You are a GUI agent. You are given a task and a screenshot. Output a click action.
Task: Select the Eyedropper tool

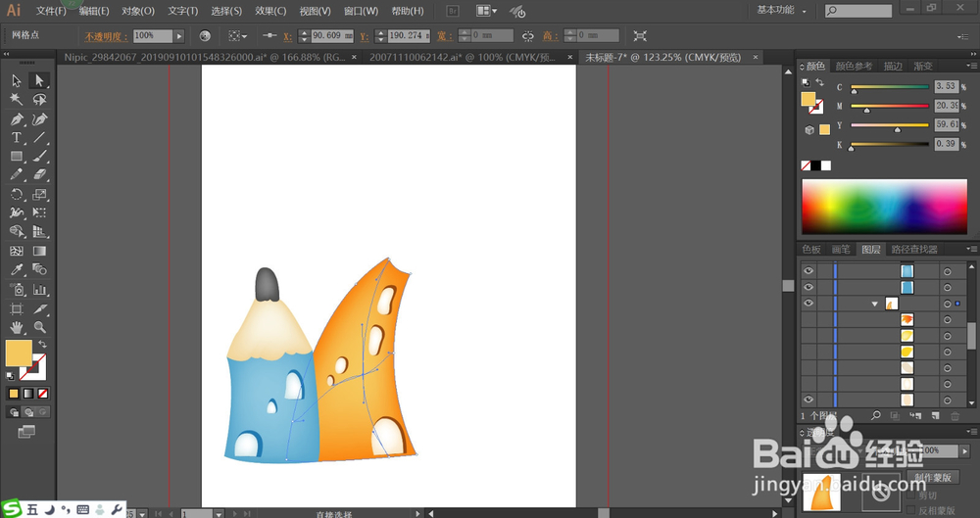17,270
